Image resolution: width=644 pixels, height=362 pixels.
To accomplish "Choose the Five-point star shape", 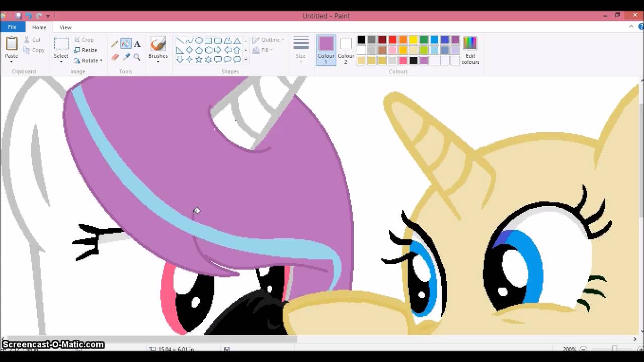I will tap(199, 59).
